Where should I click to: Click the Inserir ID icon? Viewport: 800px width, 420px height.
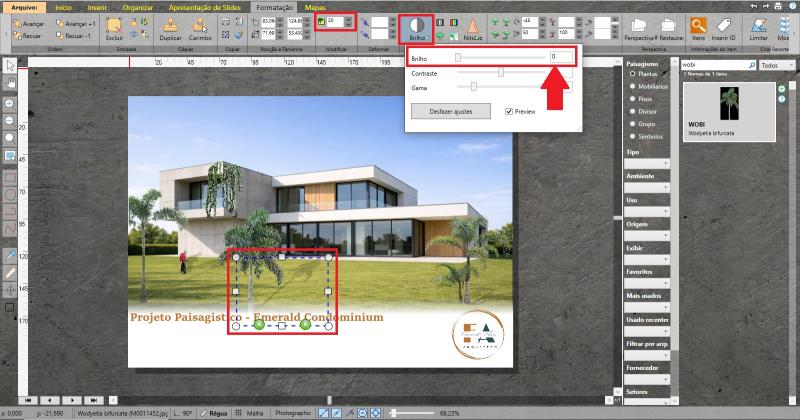[724, 25]
